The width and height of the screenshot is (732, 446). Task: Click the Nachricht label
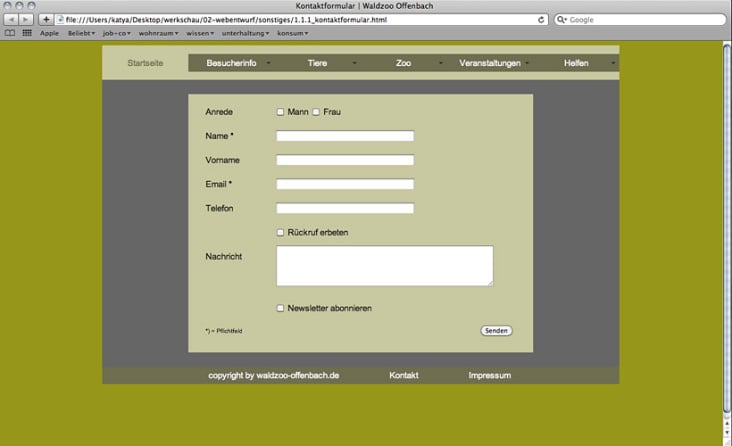[224, 256]
